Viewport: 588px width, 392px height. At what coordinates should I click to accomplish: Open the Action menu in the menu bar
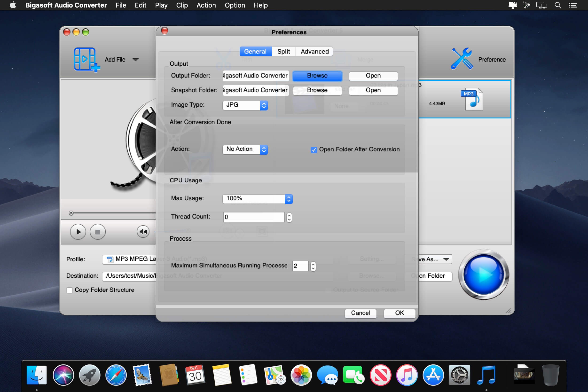coord(206,5)
